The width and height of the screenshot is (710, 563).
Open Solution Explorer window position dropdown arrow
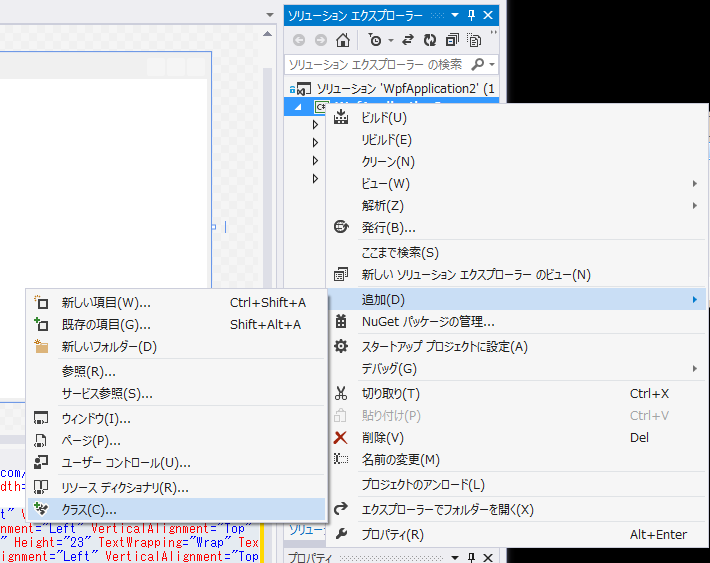pos(455,15)
